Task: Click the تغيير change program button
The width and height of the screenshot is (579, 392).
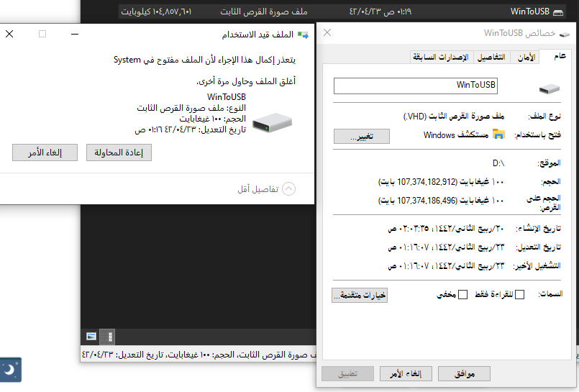Action: tap(362, 136)
